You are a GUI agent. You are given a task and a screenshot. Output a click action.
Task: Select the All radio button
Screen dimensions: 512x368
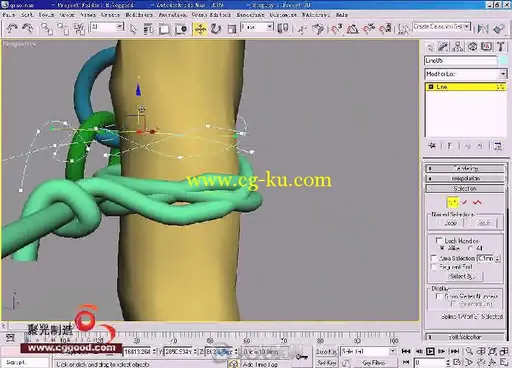click(470, 248)
